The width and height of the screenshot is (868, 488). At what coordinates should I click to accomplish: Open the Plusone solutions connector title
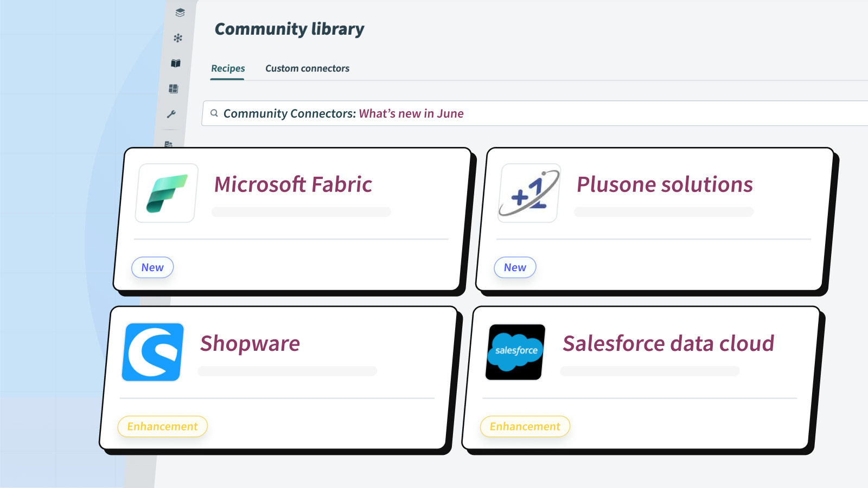click(665, 184)
